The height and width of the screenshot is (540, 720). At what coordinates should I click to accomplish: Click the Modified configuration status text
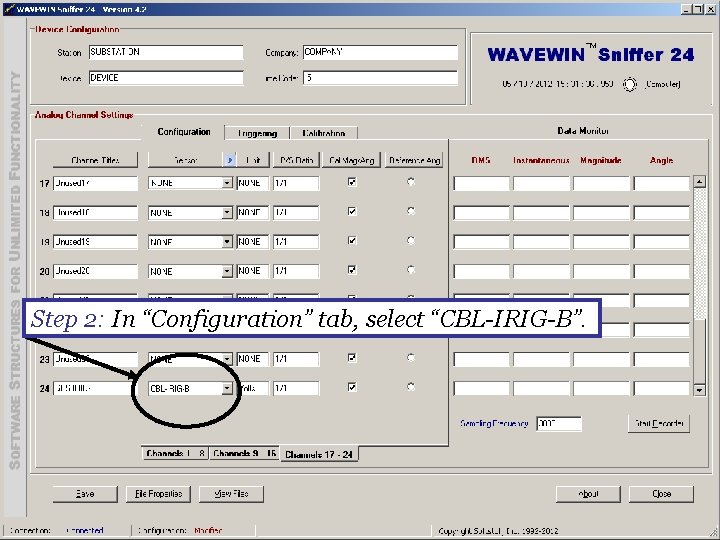[x=208, y=530]
